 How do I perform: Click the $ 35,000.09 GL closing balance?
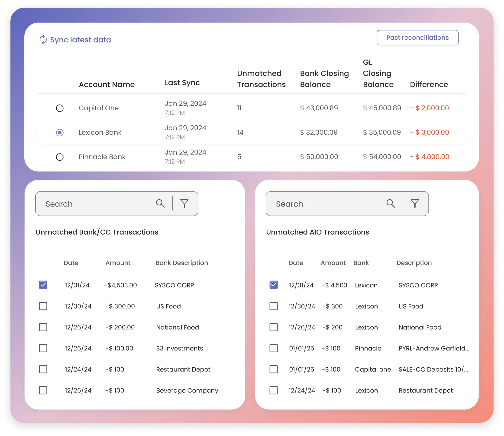[x=382, y=132]
